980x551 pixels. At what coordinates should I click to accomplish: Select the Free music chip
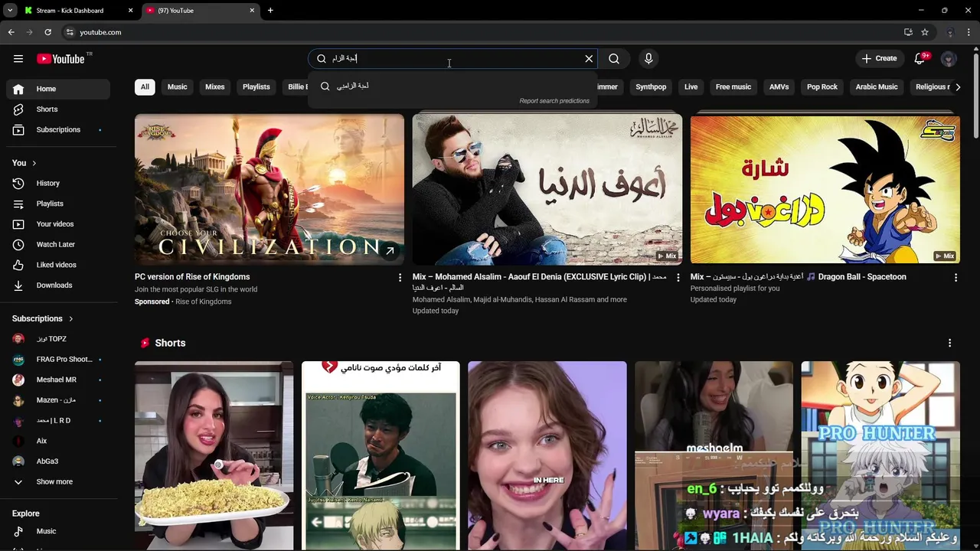[x=733, y=87]
